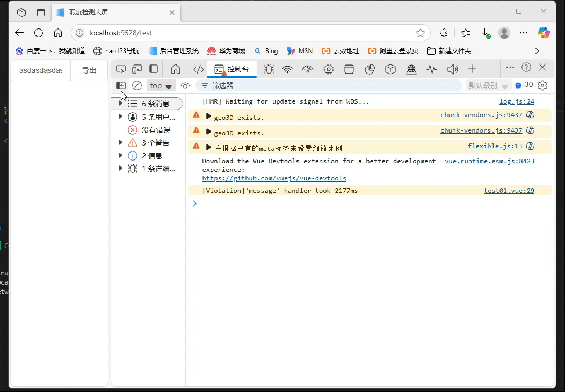Clear the console with circle-slash icon

137,85
